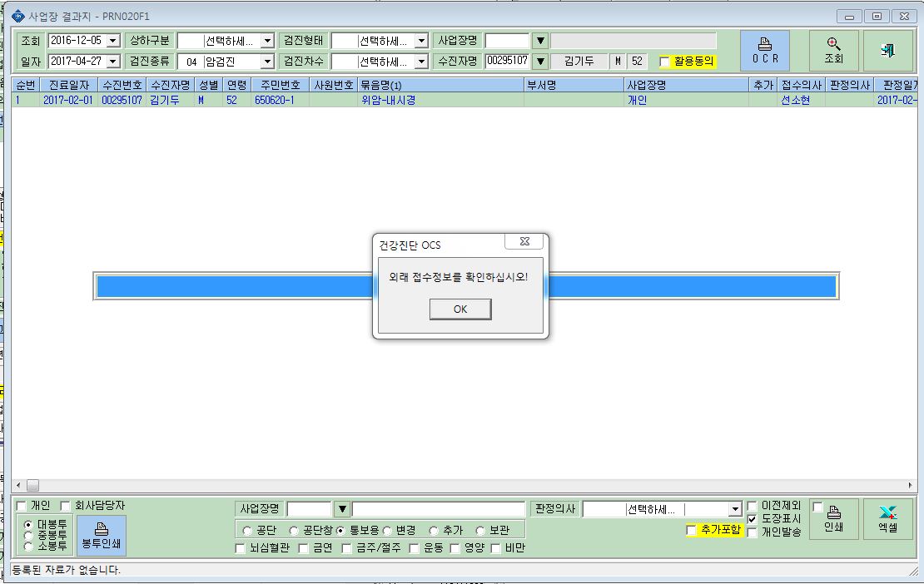Click the horizontal scrollbar thumb

(33, 486)
